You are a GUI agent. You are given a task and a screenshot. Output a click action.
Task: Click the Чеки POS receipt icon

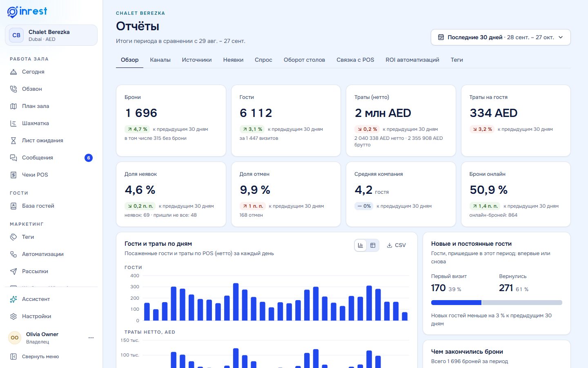pos(13,175)
